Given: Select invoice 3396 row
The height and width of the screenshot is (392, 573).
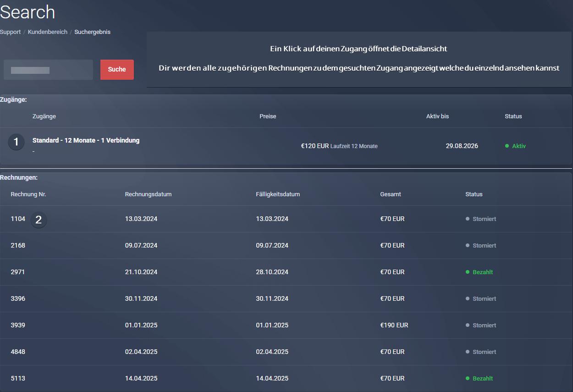Looking at the screenshot, I should tap(18, 299).
